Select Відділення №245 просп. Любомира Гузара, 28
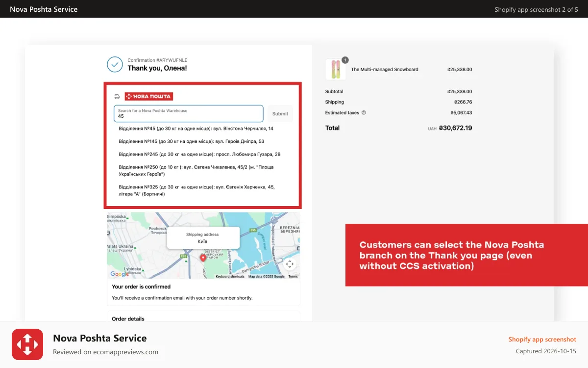This screenshot has height=368, width=588. (200, 154)
